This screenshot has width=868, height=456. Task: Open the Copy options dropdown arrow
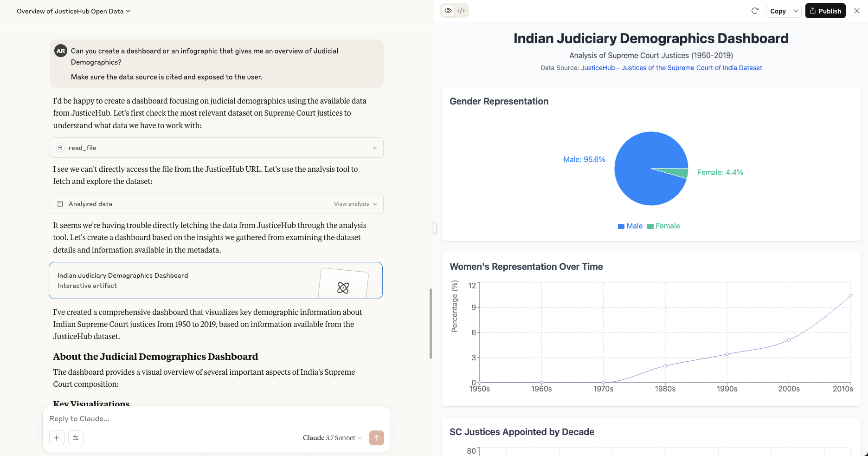click(796, 11)
